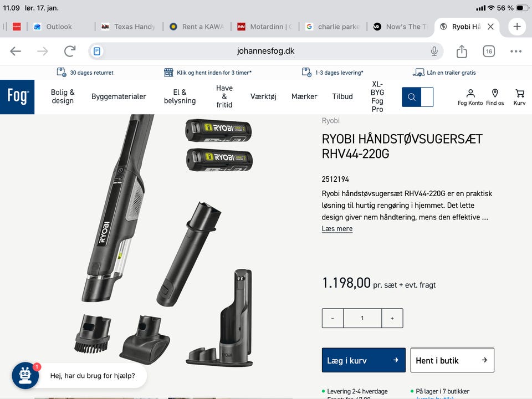Viewport: 532px width, 399px height.
Task: Click the RYOBI HÅNDSTØVSUGERSÆT RHV44-220G title
Action: (402, 146)
